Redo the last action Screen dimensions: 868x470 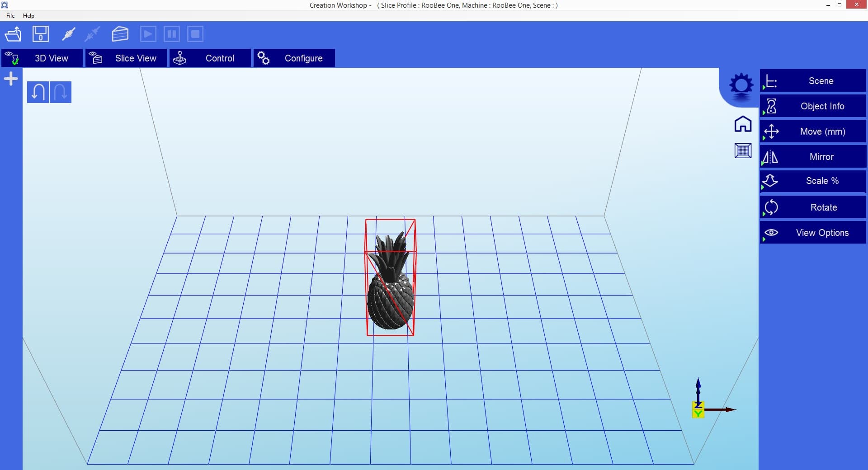pyautogui.click(x=60, y=92)
